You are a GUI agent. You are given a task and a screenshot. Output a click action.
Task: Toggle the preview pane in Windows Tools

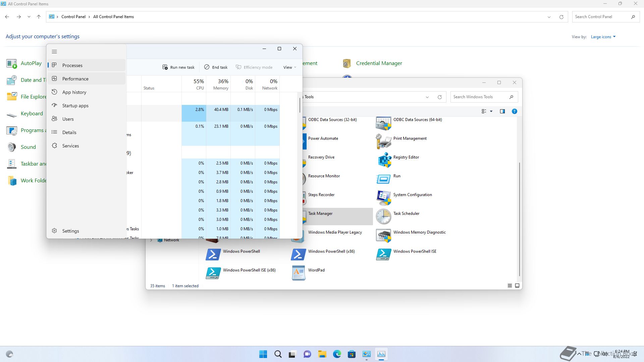502,111
